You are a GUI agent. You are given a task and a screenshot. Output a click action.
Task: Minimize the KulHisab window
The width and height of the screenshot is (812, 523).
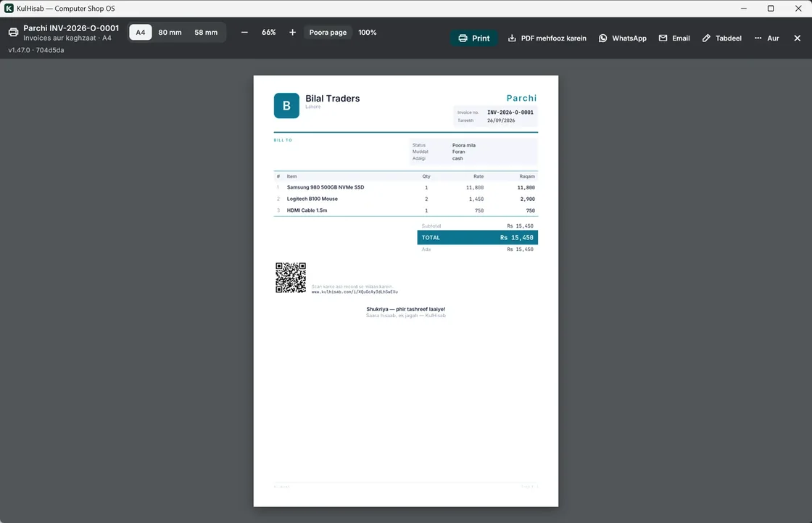pyautogui.click(x=744, y=8)
